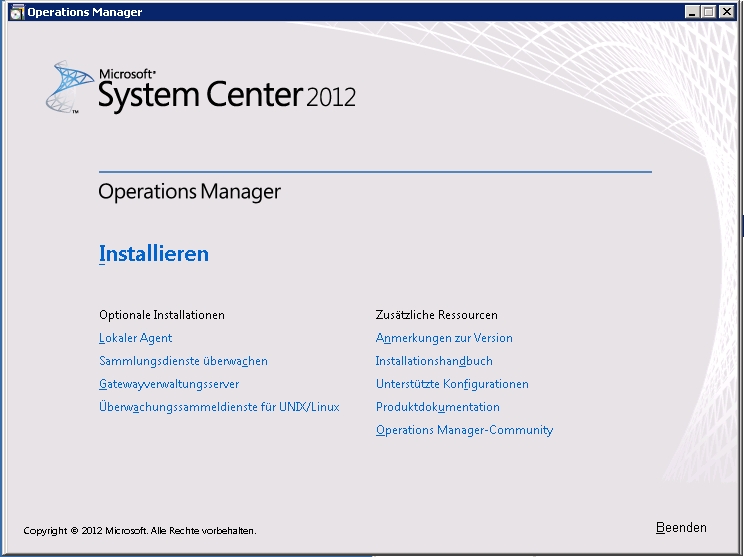
Task: Click the Installieren link
Action: coord(153,254)
